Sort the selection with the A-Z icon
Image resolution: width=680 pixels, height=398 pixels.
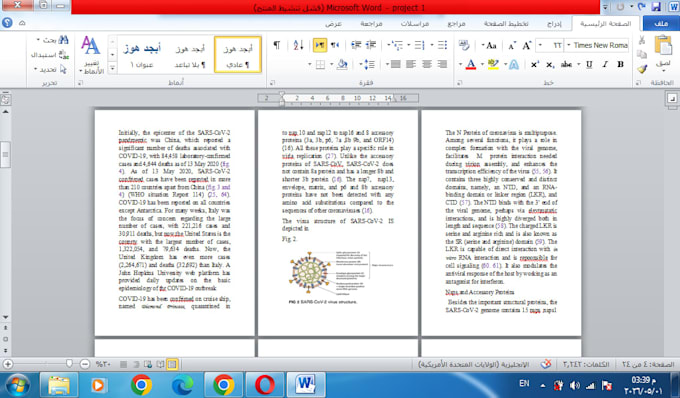(298, 45)
